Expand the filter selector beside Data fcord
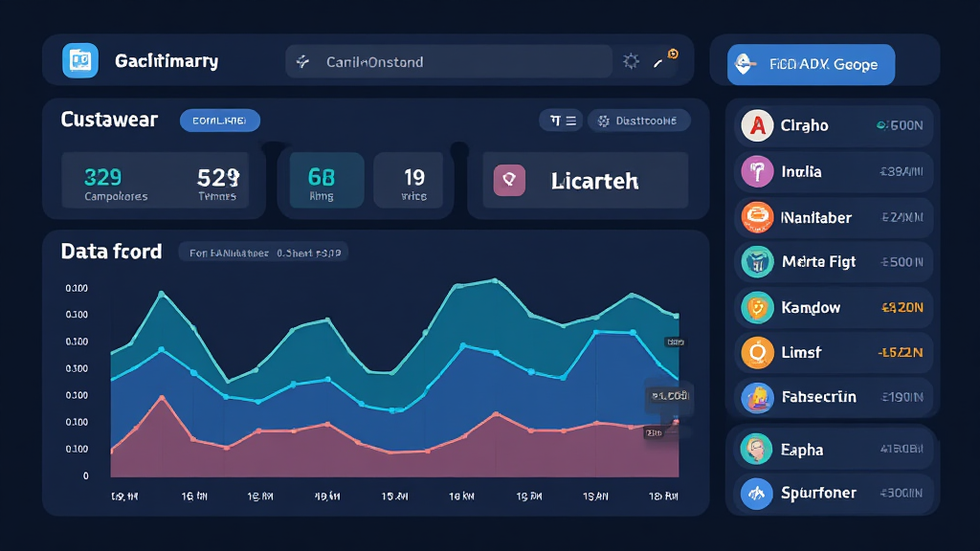 263,253
